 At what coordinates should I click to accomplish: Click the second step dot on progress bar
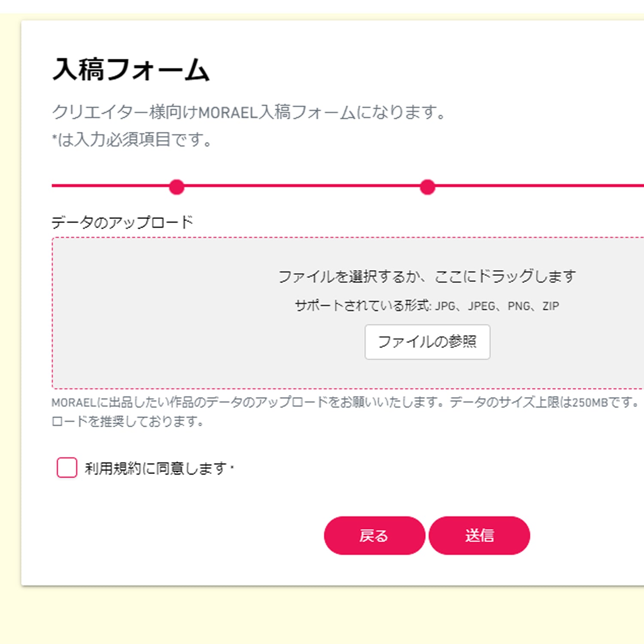(427, 187)
